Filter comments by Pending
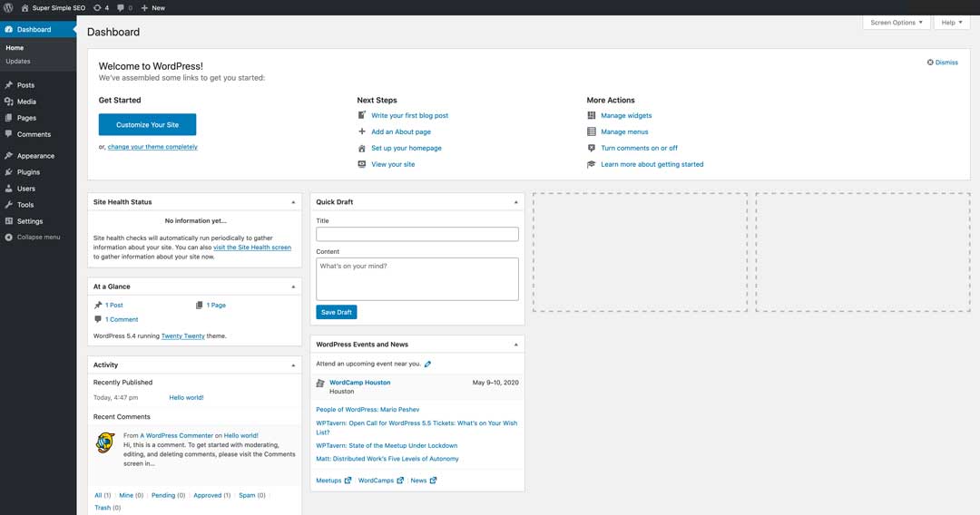The width and height of the screenshot is (980, 515). [163, 495]
